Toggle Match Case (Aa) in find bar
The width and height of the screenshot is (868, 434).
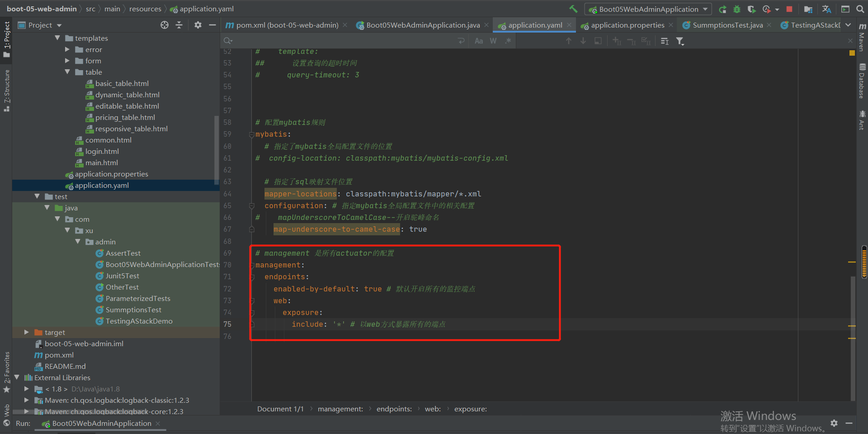pyautogui.click(x=479, y=41)
